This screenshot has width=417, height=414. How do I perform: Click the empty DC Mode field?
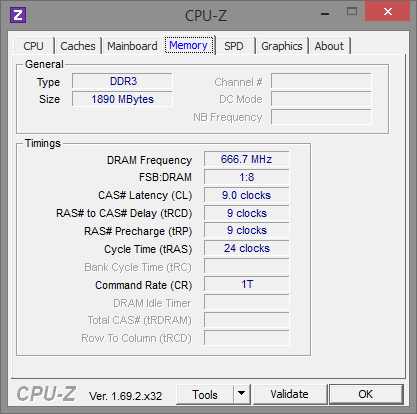coord(321,99)
